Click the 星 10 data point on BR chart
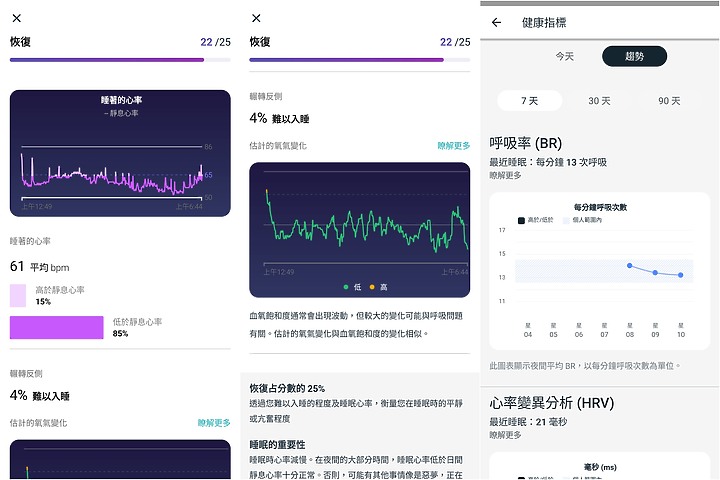The image size is (720, 480). tap(681, 275)
